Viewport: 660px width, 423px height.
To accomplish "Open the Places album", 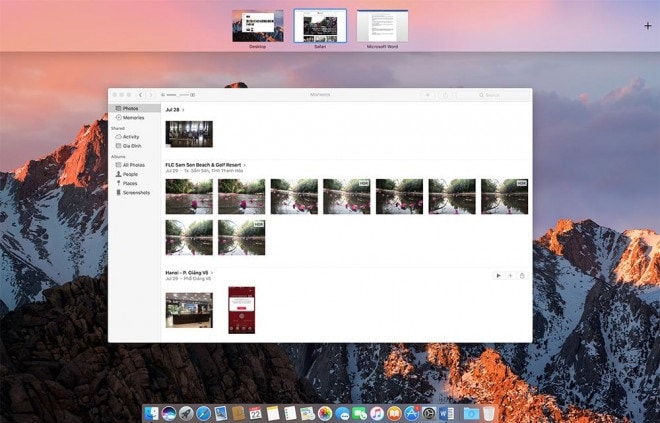I will point(134,184).
